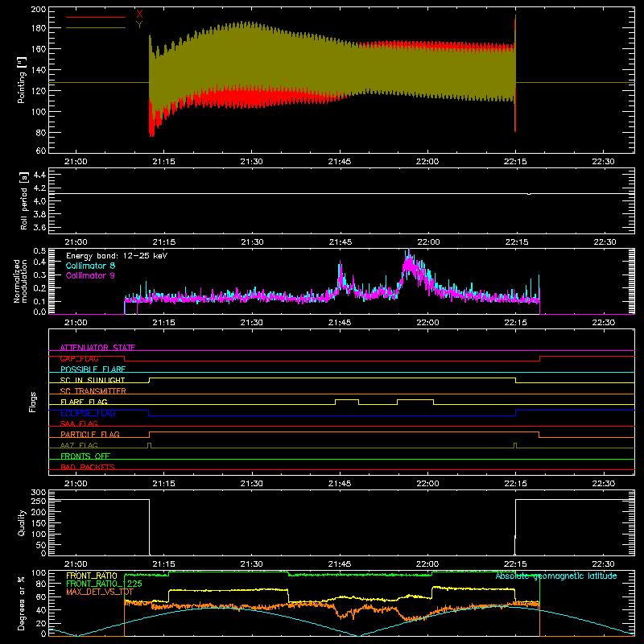
Task: Click the Collimator 8 legend entry
Action: pos(90,266)
